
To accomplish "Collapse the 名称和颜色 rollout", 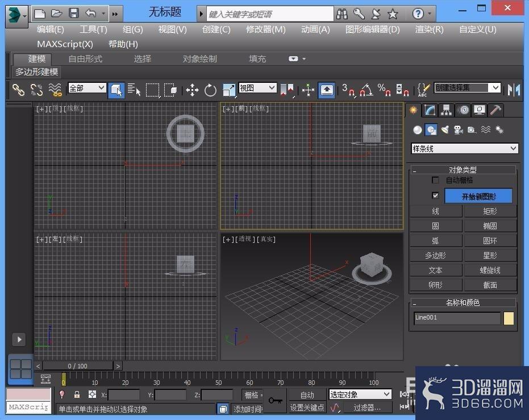I will tap(463, 303).
